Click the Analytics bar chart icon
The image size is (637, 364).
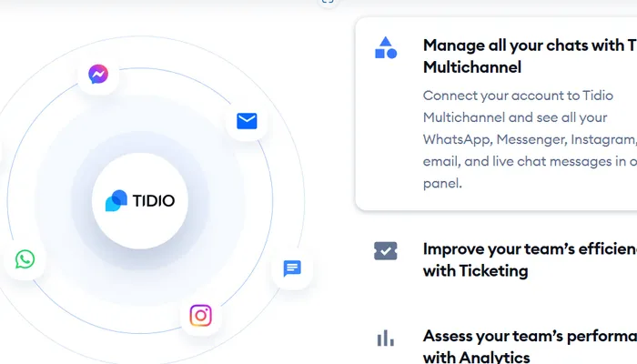pos(386,339)
